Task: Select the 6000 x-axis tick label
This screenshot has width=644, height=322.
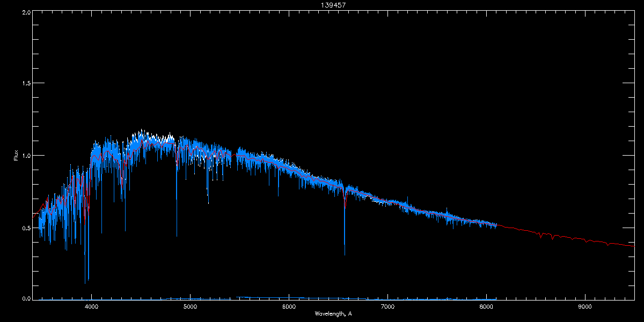Action: point(289,307)
